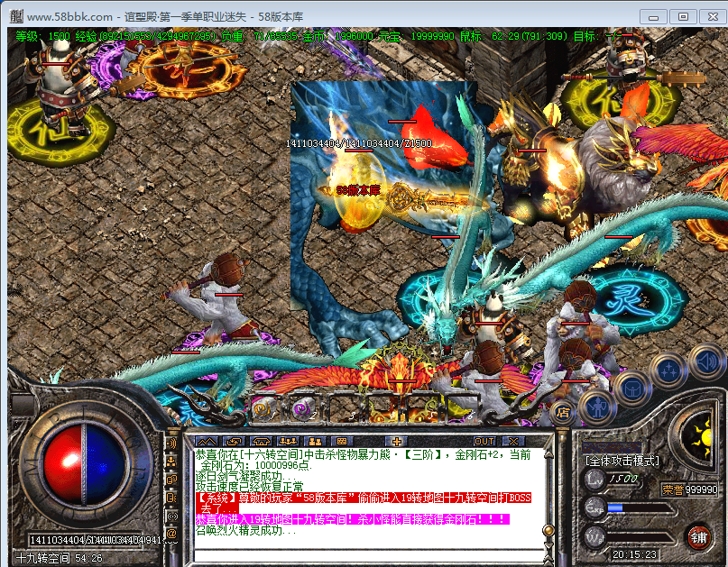The height and width of the screenshot is (567, 728).
Task: Open the red 铺 stall button
Action: pyautogui.click(x=699, y=537)
